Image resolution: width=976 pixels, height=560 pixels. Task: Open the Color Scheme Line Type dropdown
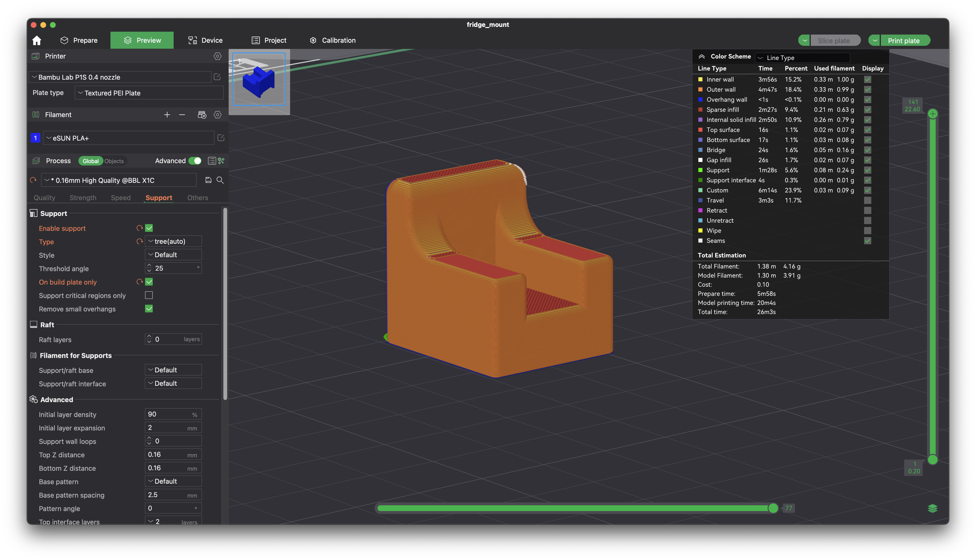point(802,58)
